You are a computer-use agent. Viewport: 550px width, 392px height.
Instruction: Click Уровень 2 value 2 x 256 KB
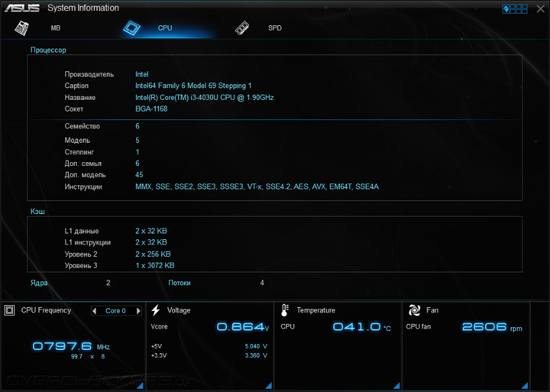point(153,254)
